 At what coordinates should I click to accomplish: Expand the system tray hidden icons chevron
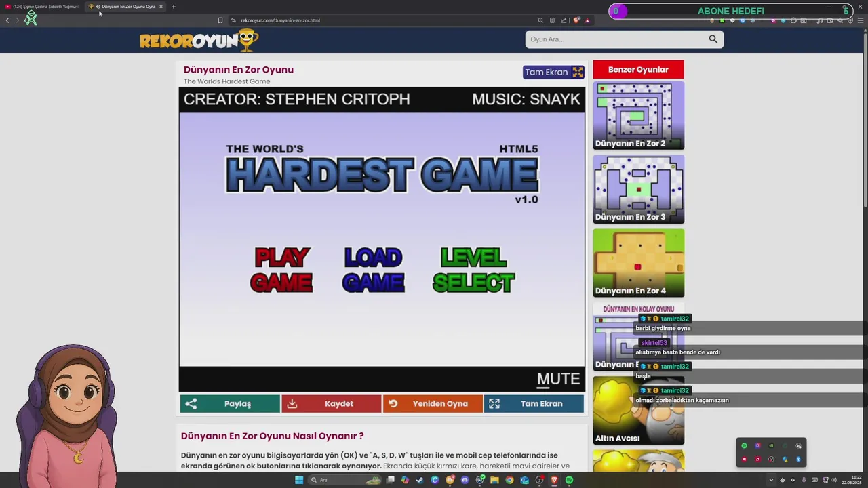coord(770,480)
